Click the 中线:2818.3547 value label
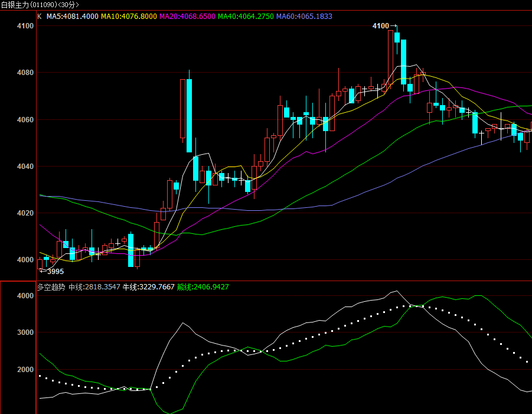This screenshot has width=532, height=414. tap(94, 287)
